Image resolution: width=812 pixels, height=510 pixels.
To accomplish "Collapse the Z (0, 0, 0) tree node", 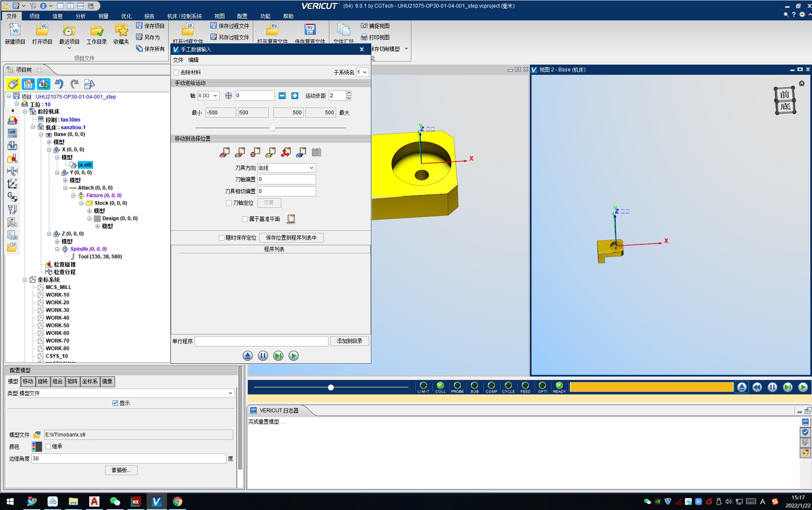I will point(49,234).
